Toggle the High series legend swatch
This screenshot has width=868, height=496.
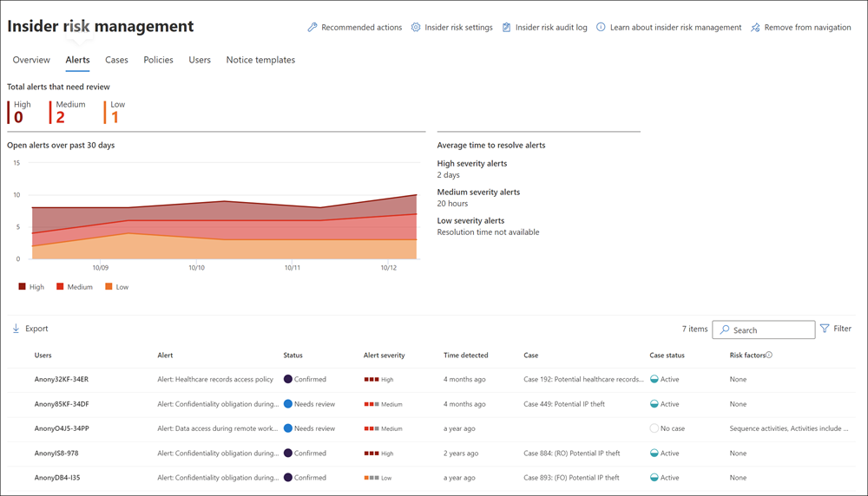tap(23, 286)
